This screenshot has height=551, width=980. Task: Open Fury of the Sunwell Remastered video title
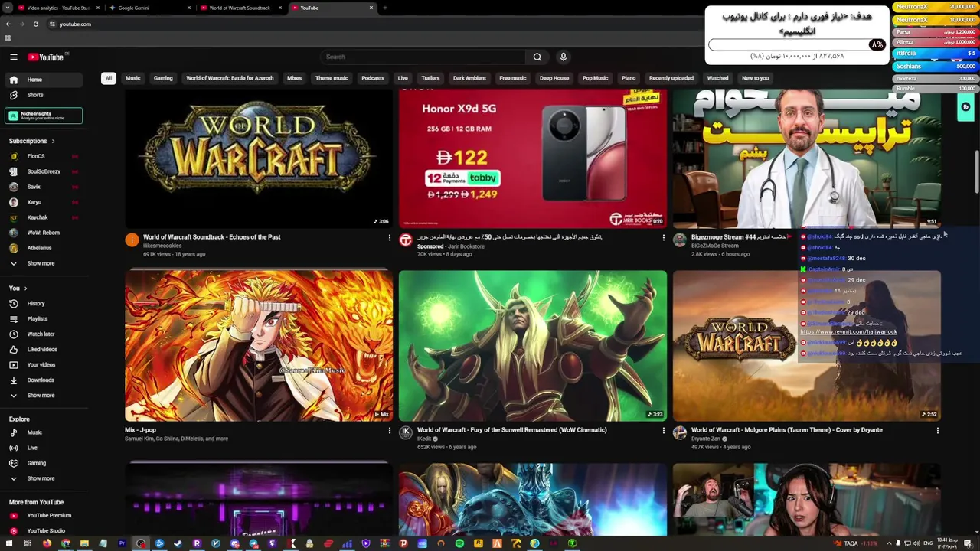click(x=511, y=430)
